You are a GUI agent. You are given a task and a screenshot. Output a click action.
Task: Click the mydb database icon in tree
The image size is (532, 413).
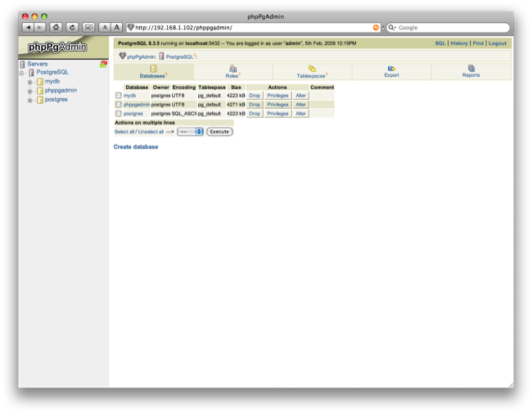click(x=40, y=82)
